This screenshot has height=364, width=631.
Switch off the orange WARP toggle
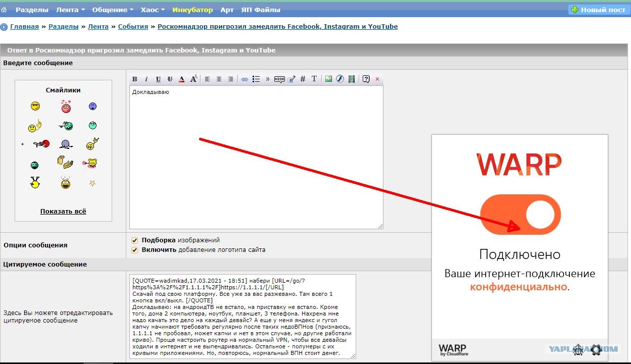pyautogui.click(x=520, y=215)
